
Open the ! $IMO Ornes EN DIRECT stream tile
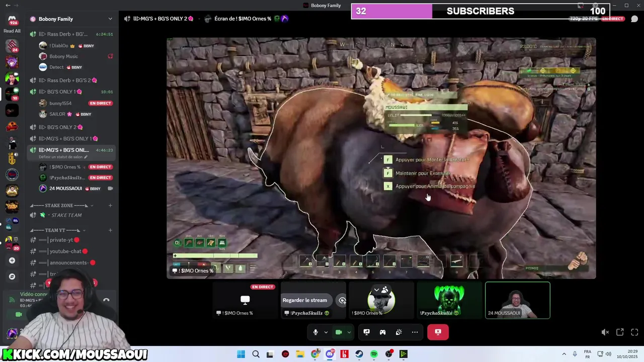point(245,300)
